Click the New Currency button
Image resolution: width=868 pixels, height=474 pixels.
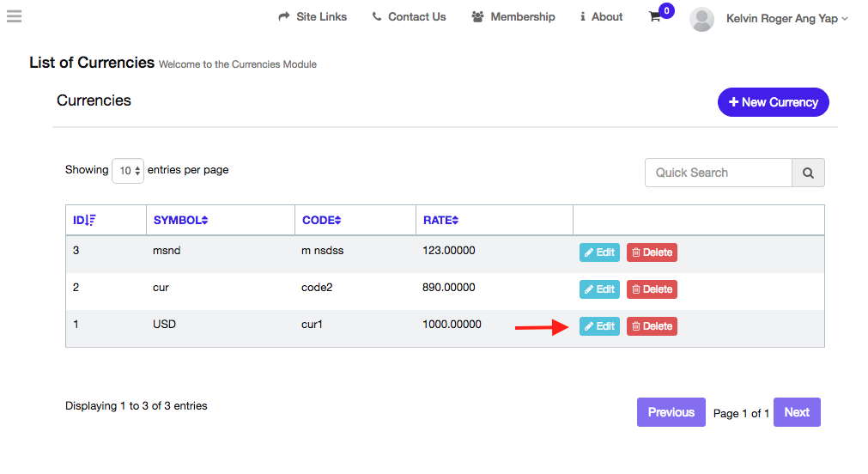(773, 102)
